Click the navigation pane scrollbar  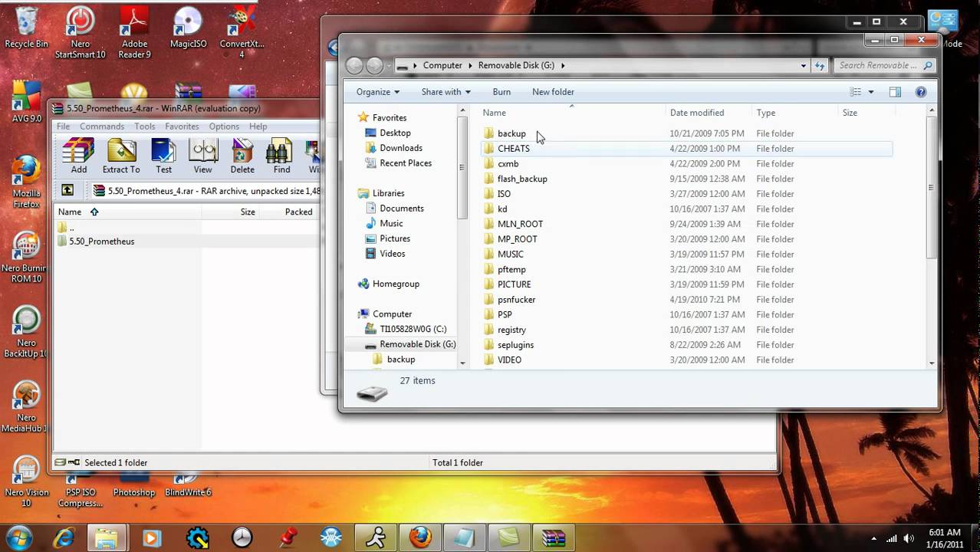462,166
